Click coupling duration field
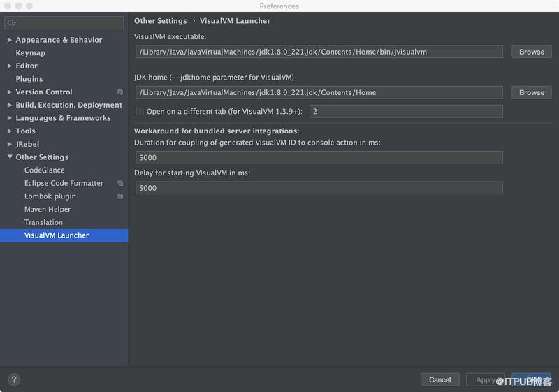Screen dimensions: 559x392 pyautogui.click(x=319, y=157)
